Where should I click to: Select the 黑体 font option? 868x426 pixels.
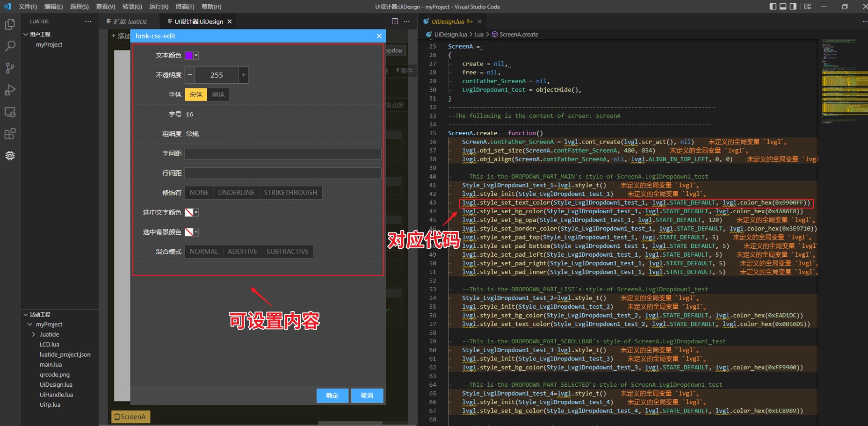coord(218,94)
